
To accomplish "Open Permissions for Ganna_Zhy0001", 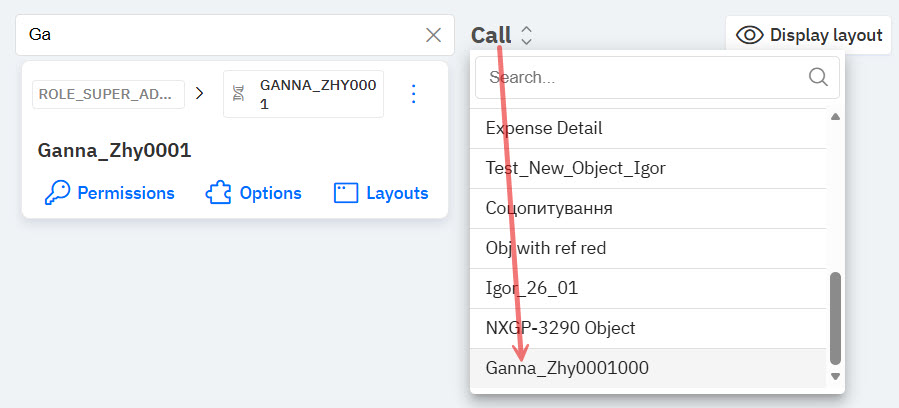I will 125,193.
